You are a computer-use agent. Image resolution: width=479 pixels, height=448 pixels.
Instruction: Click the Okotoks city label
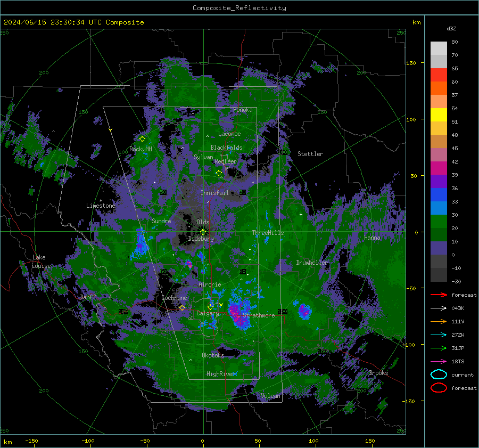coord(213,355)
